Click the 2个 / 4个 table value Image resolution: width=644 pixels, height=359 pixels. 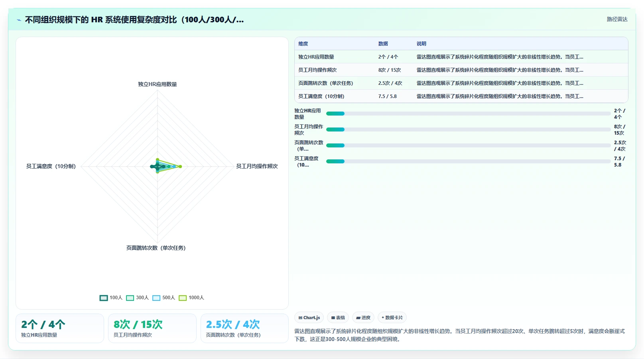click(x=388, y=57)
